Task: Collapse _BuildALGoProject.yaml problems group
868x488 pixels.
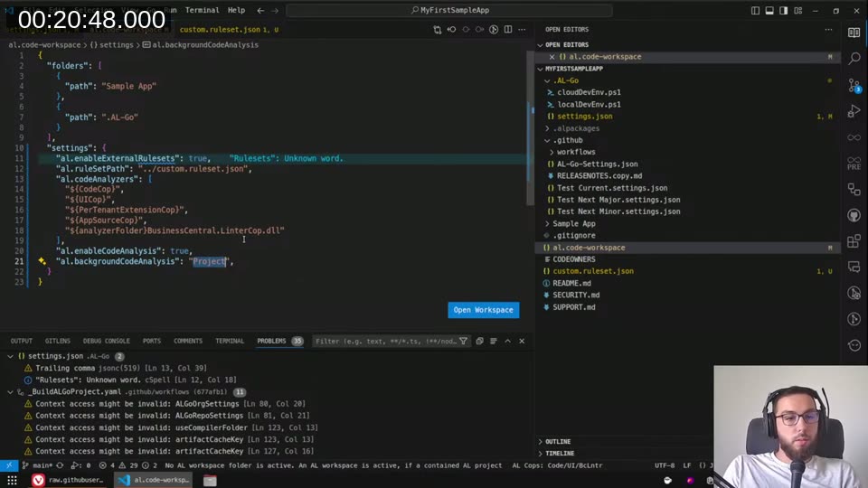Action: coord(11,391)
